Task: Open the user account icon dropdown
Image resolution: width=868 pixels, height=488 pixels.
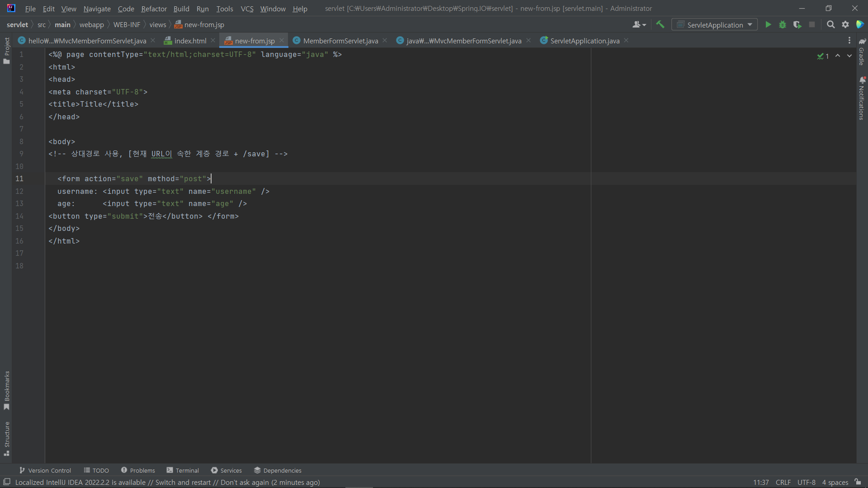Action: click(639, 25)
